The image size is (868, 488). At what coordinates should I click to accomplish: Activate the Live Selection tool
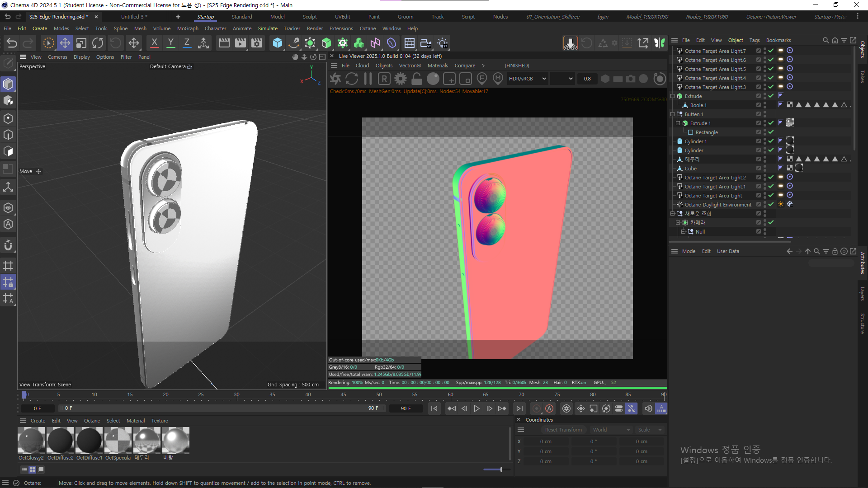pyautogui.click(x=48, y=43)
